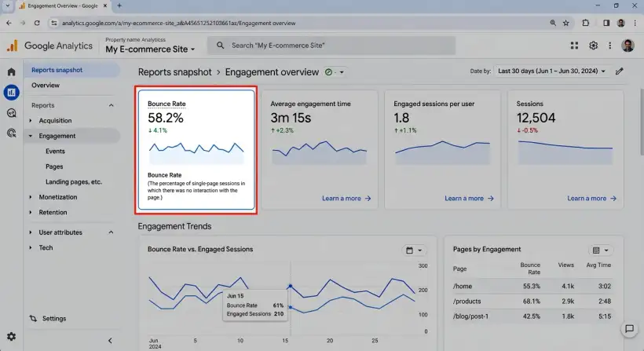Viewport: 644px width, 351px height.
Task: Click the pencil edit comparison icon
Action: tap(620, 71)
